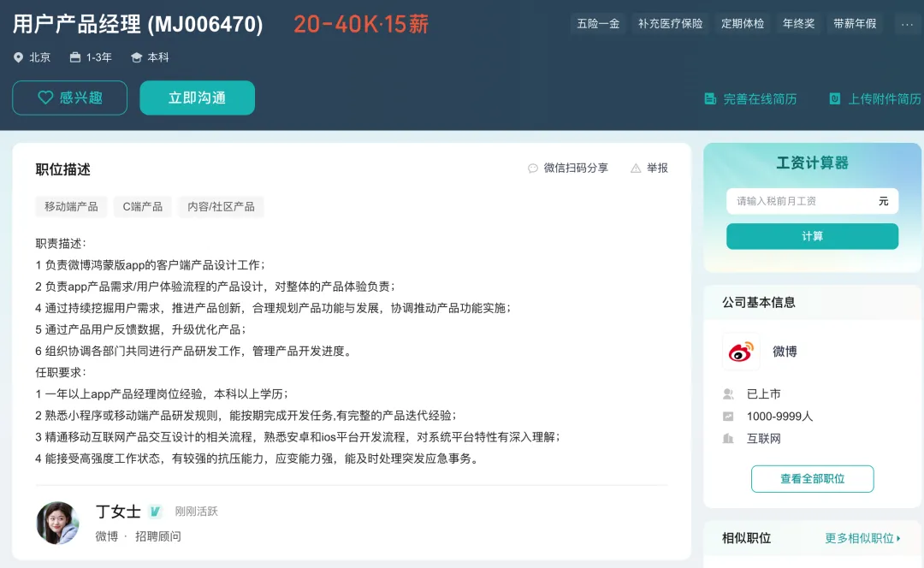Click the 年终奖 benefit tag
The width and height of the screenshot is (924, 568).
click(x=798, y=24)
